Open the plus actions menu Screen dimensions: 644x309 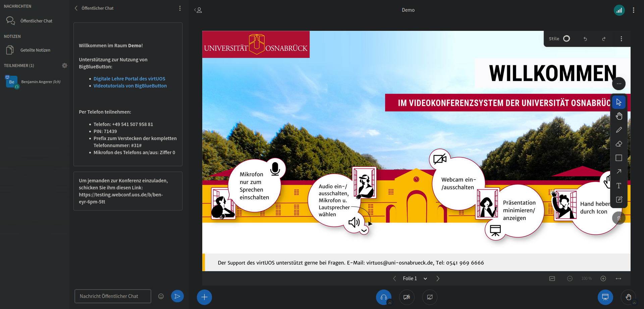pos(204,297)
